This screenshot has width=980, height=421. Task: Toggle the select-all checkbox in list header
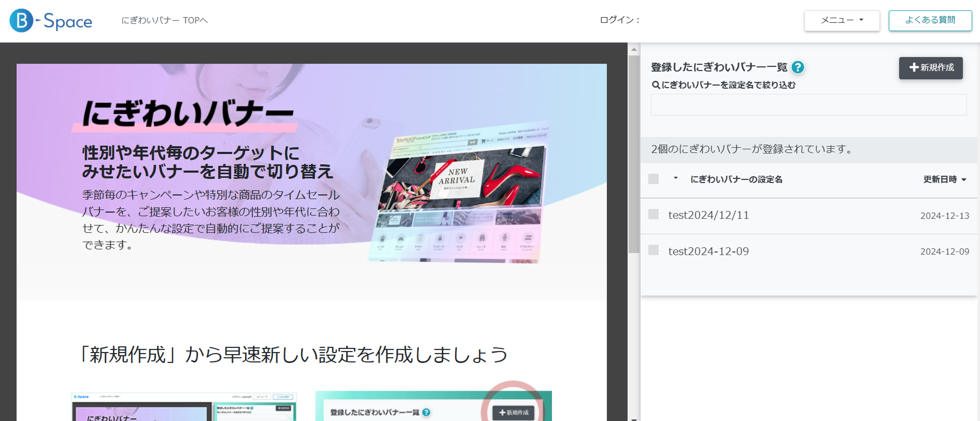pos(653,179)
